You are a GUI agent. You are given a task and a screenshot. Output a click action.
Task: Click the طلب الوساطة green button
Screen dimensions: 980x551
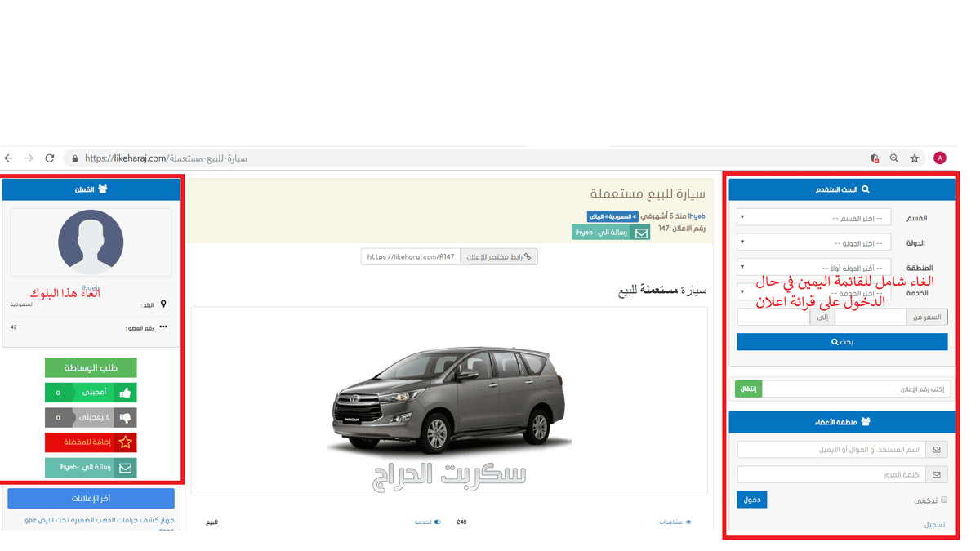click(x=91, y=367)
